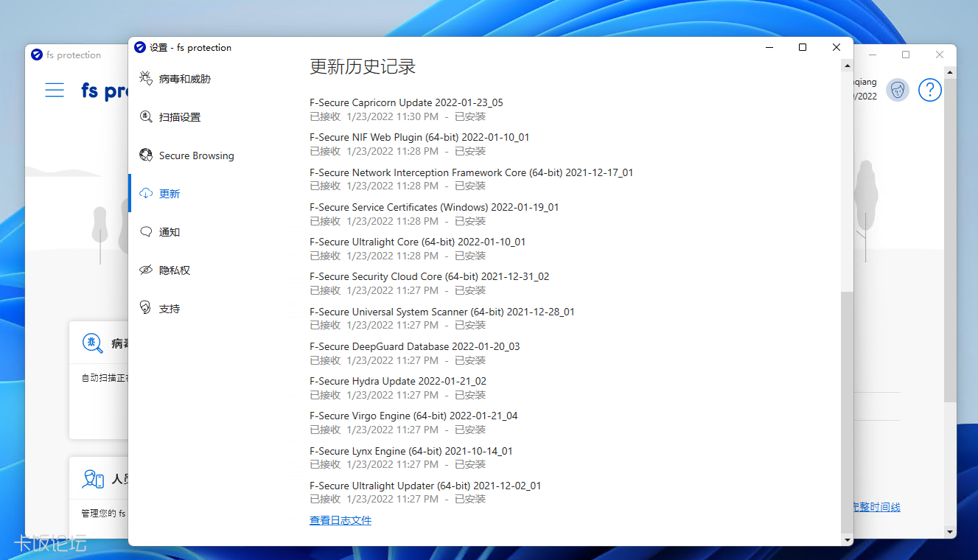Click the circular question-mark help icon
Image resolution: width=978 pixels, height=560 pixels.
(929, 89)
